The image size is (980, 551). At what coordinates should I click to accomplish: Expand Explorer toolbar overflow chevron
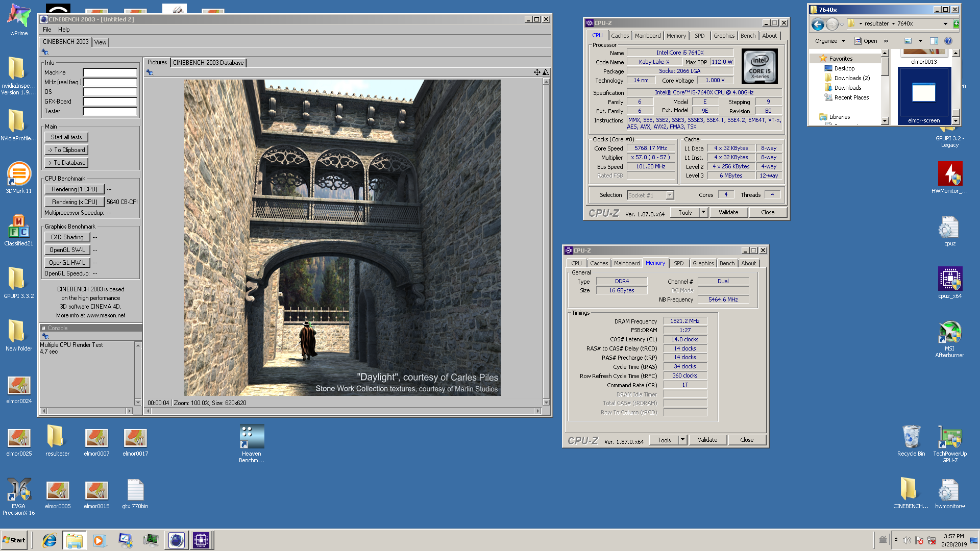(886, 41)
